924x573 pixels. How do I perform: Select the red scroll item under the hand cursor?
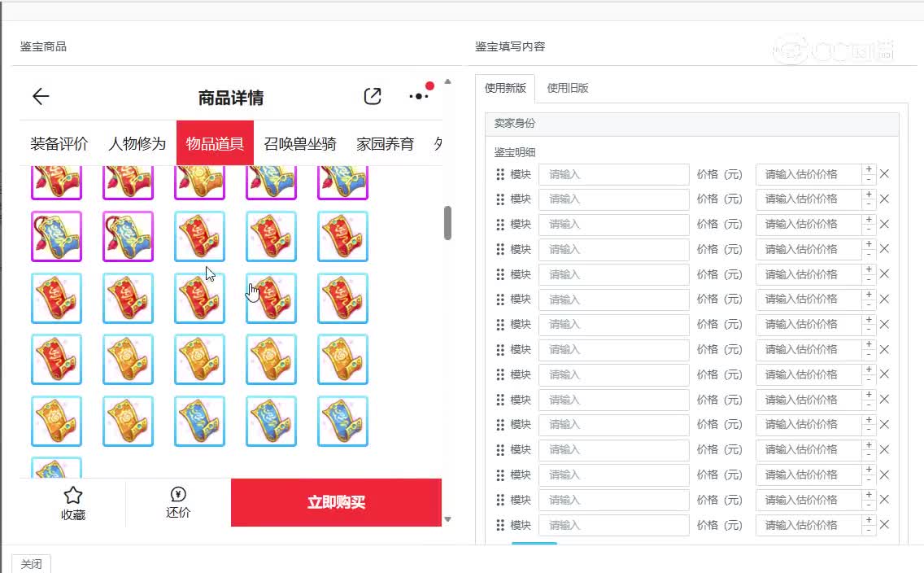pos(271,298)
